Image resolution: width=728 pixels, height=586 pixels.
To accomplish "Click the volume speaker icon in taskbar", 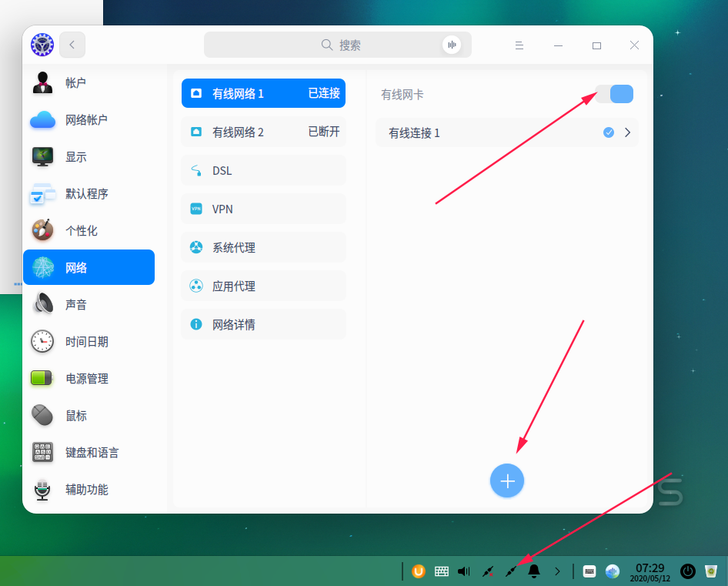I will (463, 571).
